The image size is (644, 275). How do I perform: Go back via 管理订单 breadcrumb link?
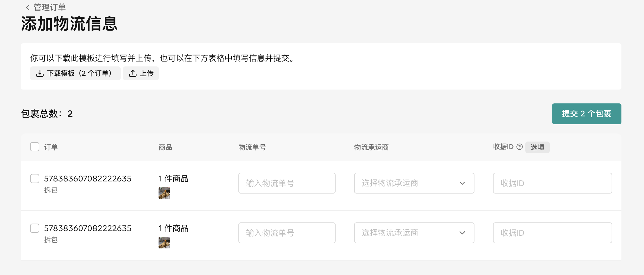click(x=50, y=8)
